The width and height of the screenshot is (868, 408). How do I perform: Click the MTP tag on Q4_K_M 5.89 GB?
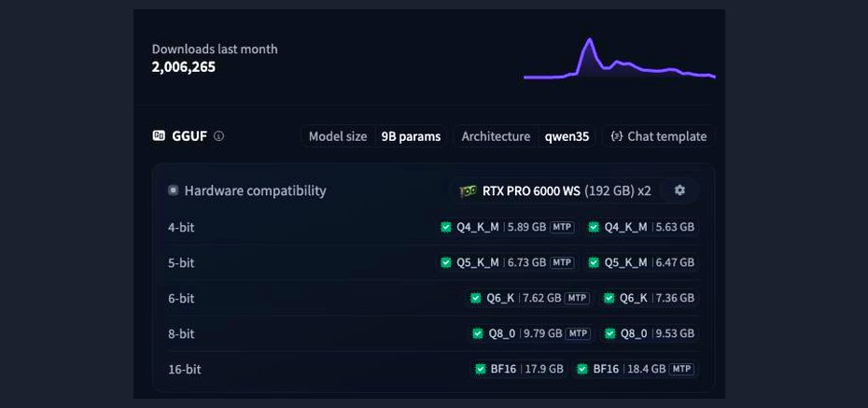click(x=563, y=227)
